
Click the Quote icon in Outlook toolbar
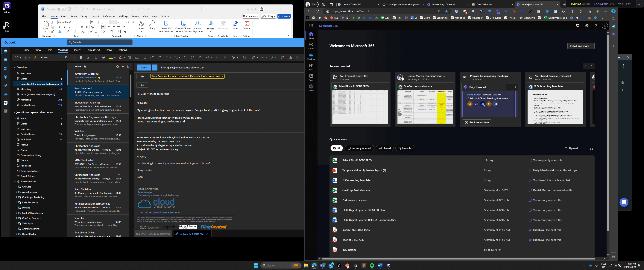click(x=200, y=58)
